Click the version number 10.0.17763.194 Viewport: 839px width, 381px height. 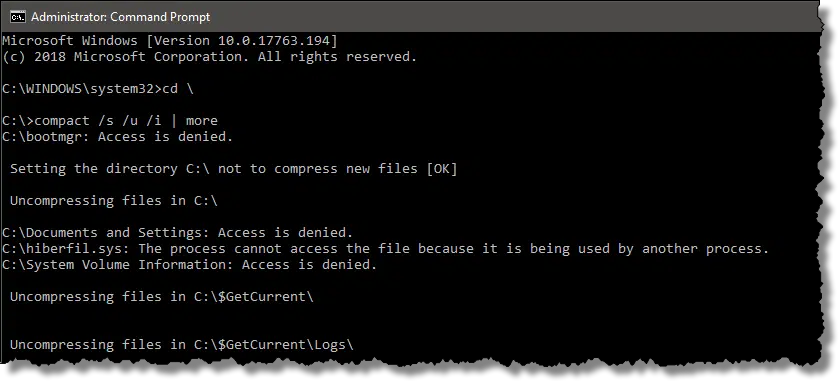pyautogui.click(x=274, y=41)
